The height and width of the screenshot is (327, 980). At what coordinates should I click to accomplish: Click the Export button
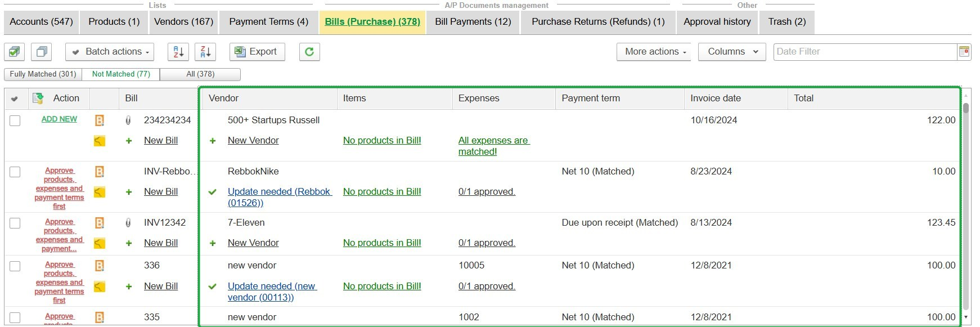point(257,52)
